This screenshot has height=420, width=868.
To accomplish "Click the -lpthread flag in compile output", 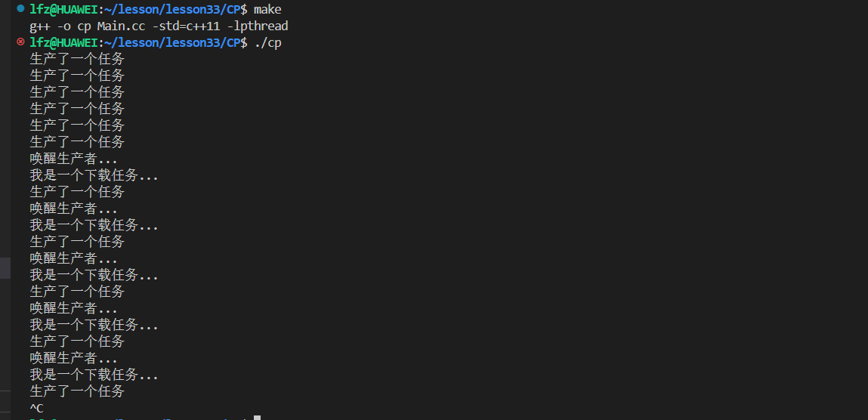I will click(x=258, y=26).
